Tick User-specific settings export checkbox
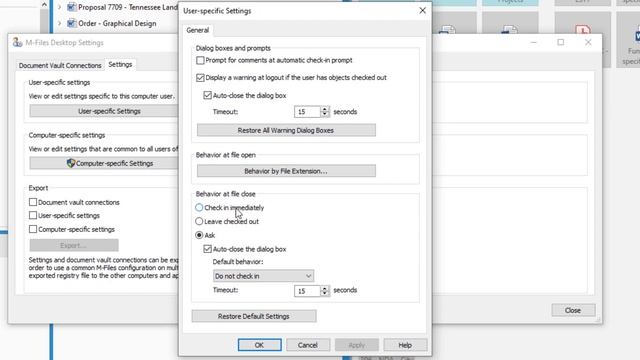640x360 pixels. 33,216
